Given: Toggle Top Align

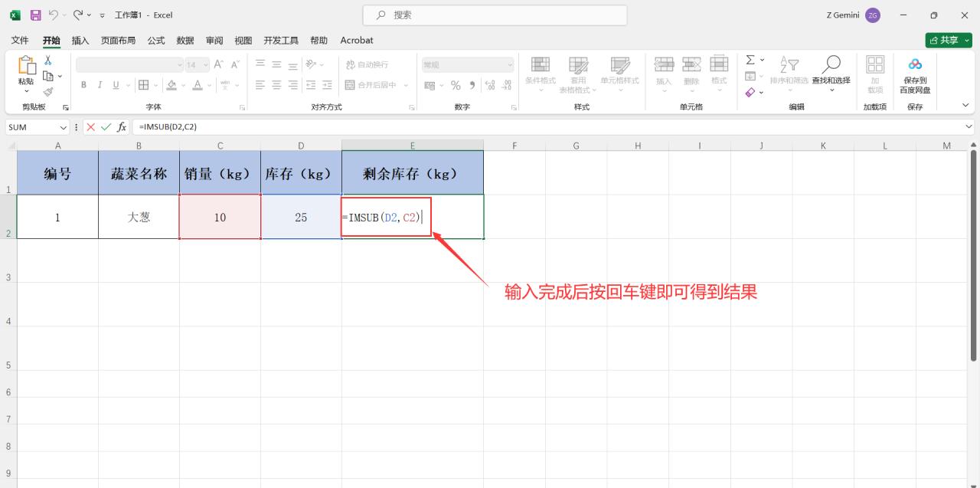Looking at the screenshot, I should (x=260, y=65).
